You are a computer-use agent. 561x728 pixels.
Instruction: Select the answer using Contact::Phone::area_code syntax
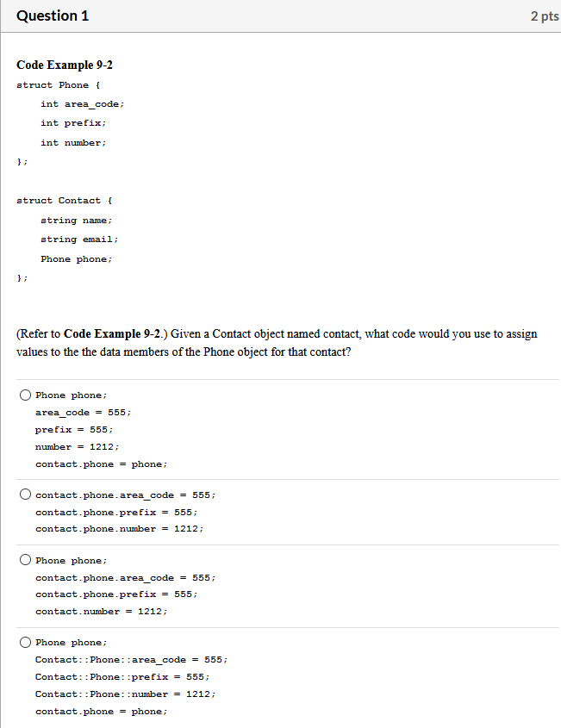click(x=26, y=642)
